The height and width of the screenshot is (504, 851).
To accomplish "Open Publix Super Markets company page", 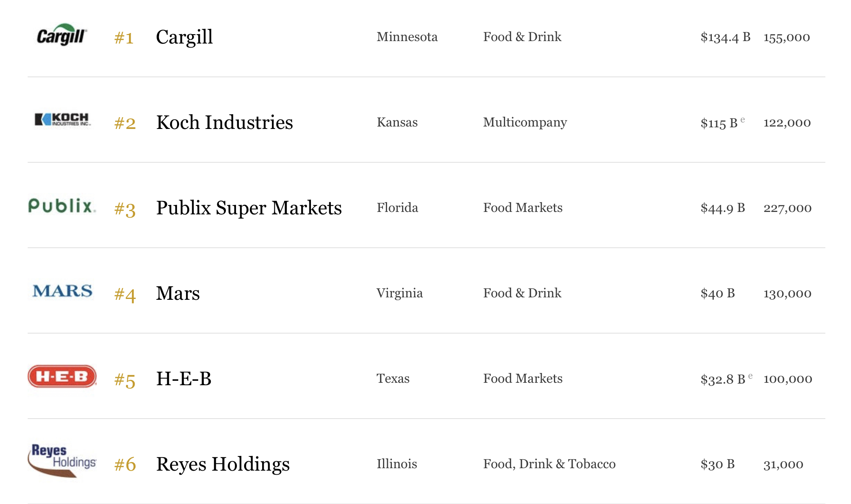I will pos(249,208).
